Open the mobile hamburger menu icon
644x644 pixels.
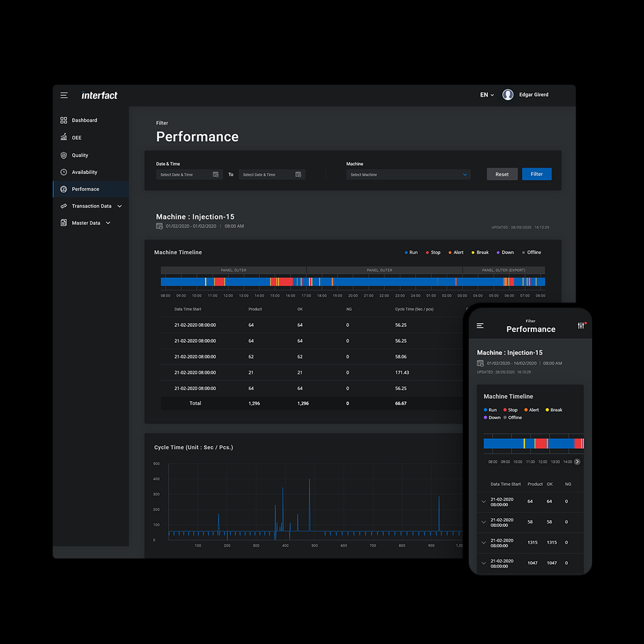480,326
